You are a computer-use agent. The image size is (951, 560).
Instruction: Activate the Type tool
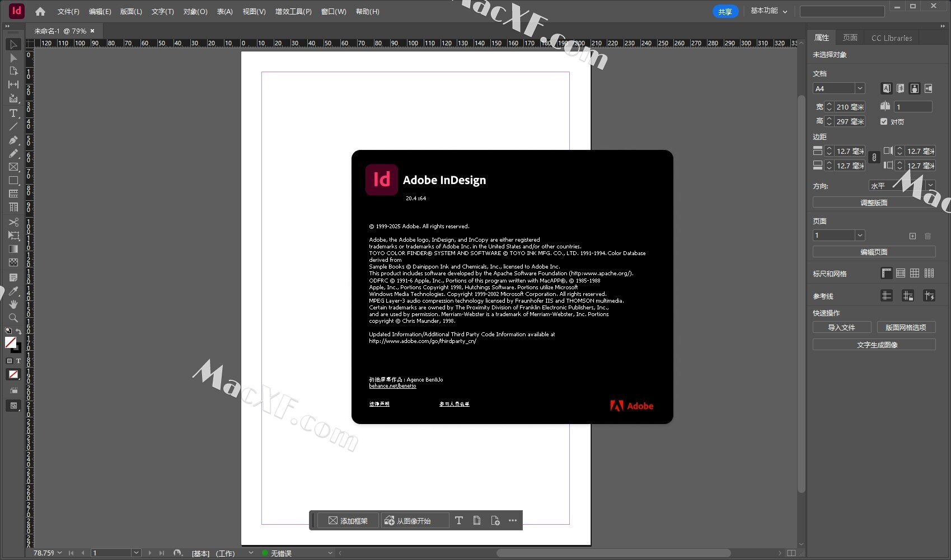(x=13, y=113)
